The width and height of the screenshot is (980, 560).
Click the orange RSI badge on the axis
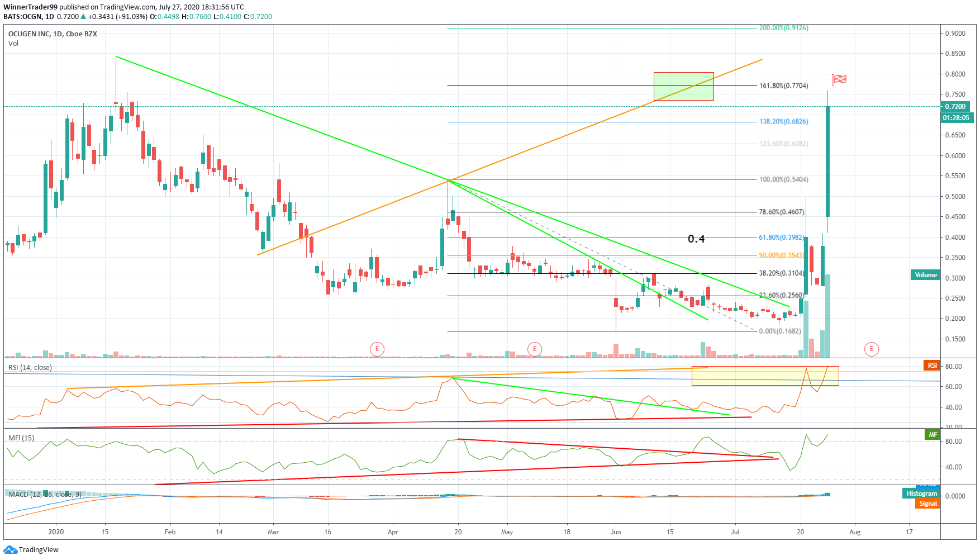click(x=932, y=366)
